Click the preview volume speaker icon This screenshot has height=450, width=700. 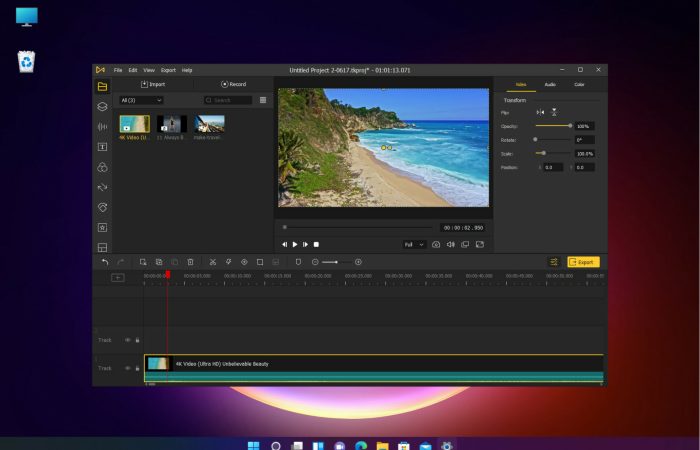450,245
